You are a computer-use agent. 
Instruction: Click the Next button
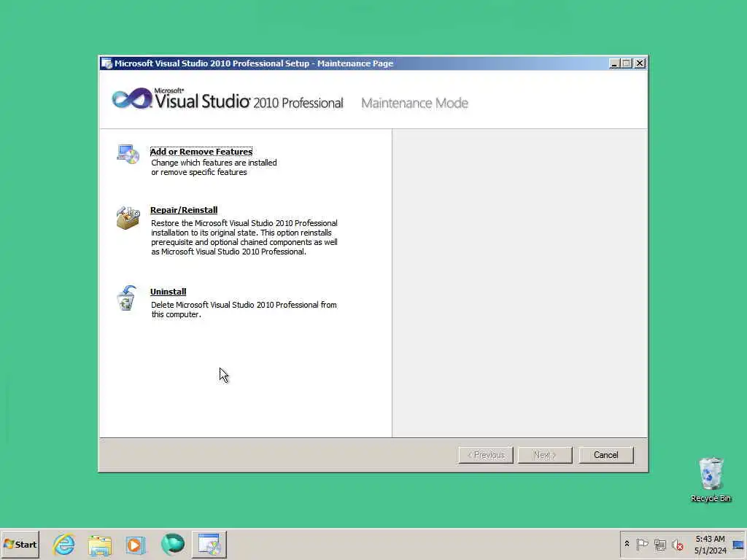545,455
